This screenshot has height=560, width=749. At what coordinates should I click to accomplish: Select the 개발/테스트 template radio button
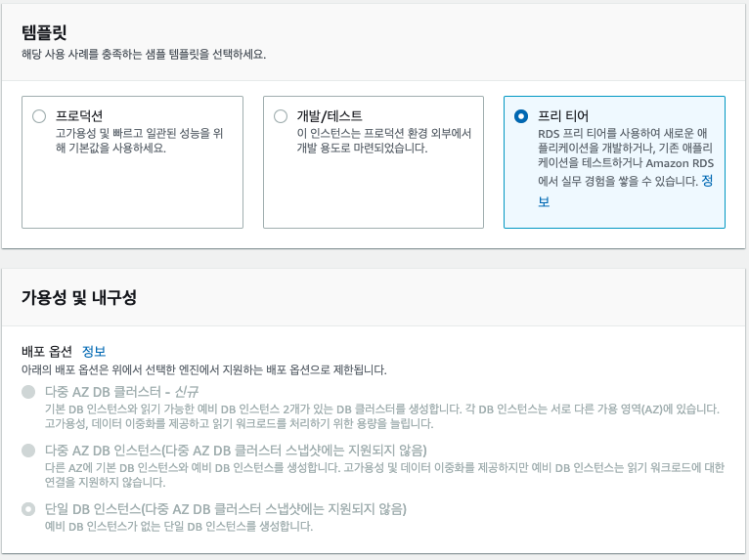tap(281, 116)
